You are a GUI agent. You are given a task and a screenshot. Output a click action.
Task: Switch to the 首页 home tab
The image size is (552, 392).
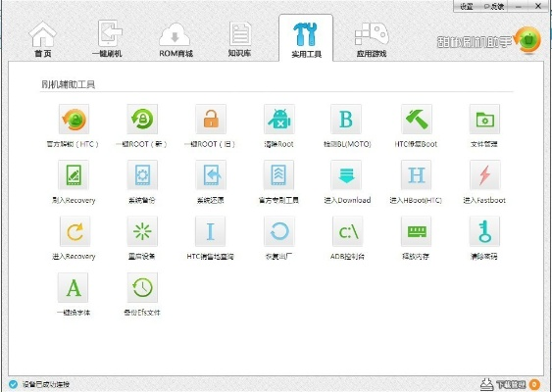pos(42,39)
